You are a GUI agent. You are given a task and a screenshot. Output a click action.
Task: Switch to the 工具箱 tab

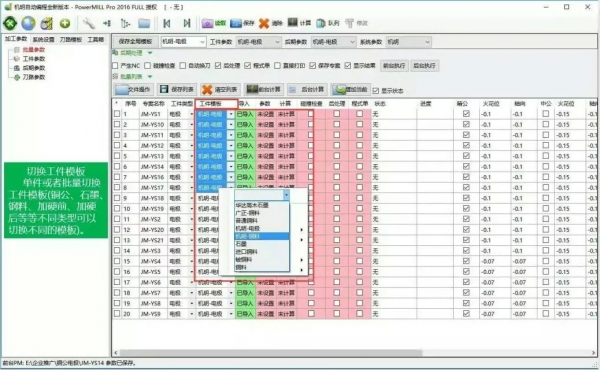click(96, 39)
